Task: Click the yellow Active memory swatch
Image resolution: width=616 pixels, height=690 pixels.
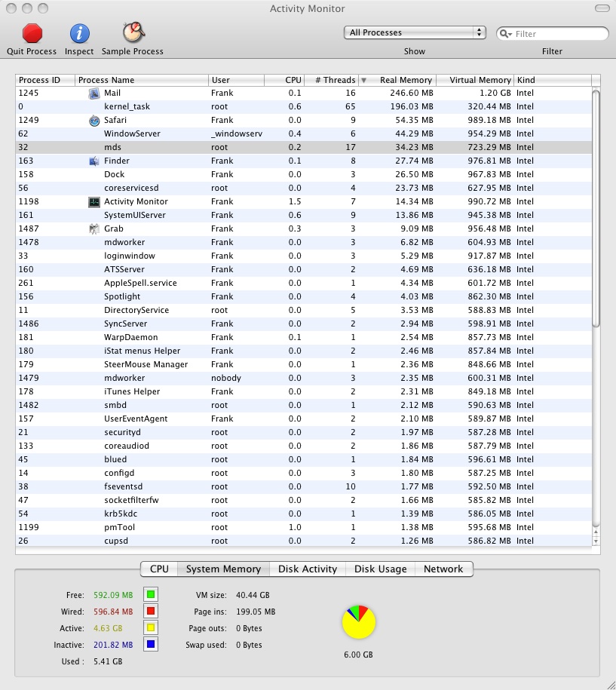Action: point(151,628)
